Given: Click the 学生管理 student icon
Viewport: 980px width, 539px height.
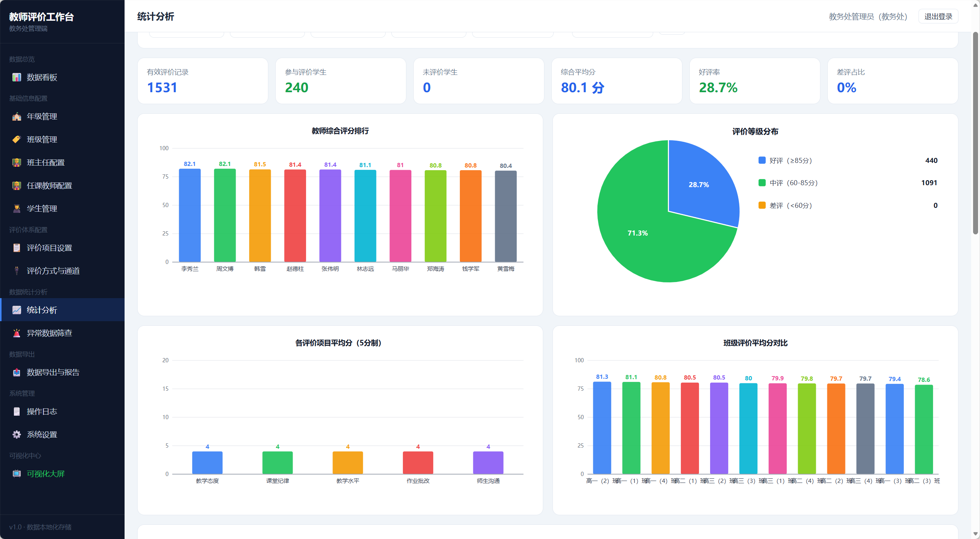Looking at the screenshot, I should point(17,209).
